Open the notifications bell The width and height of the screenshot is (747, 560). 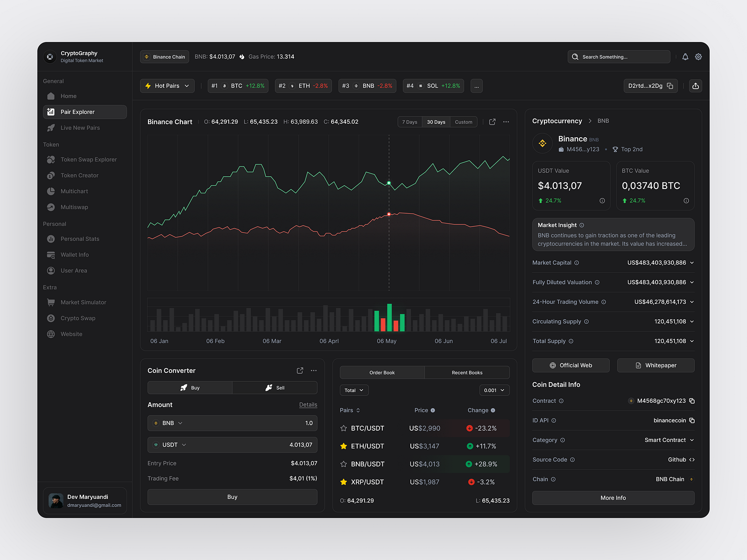pyautogui.click(x=685, y=56)
